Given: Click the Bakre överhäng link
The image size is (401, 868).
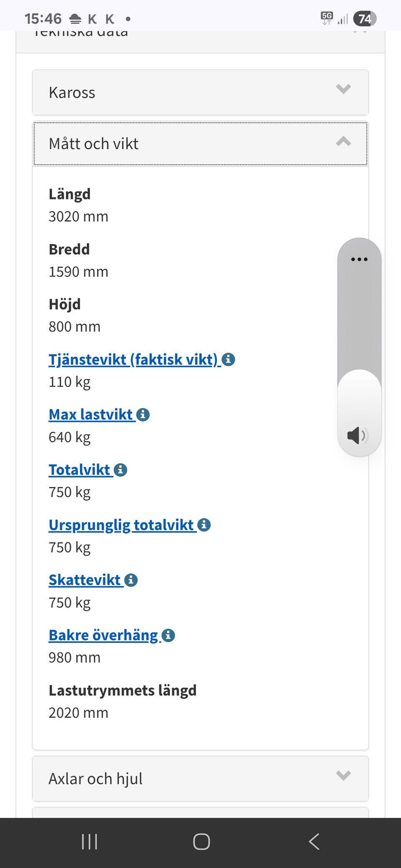Looking at the screenshot, I should coord(103,635).
